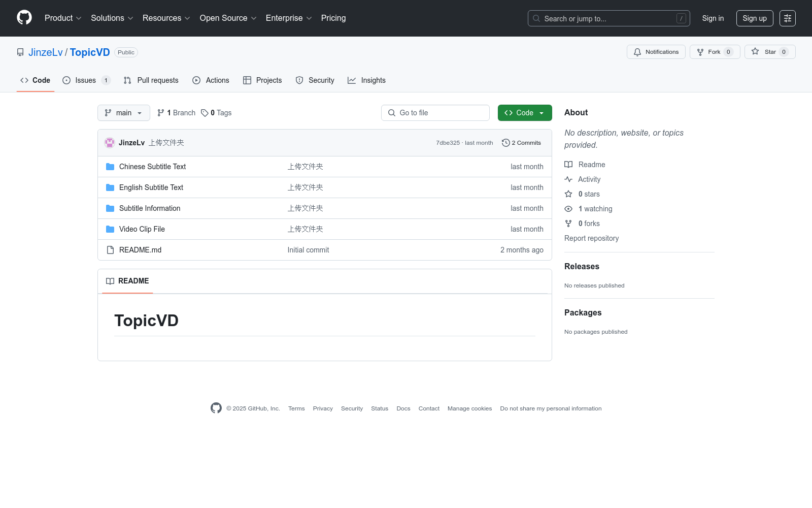Click the Go to file search field
812x508 pixels.
435,113
